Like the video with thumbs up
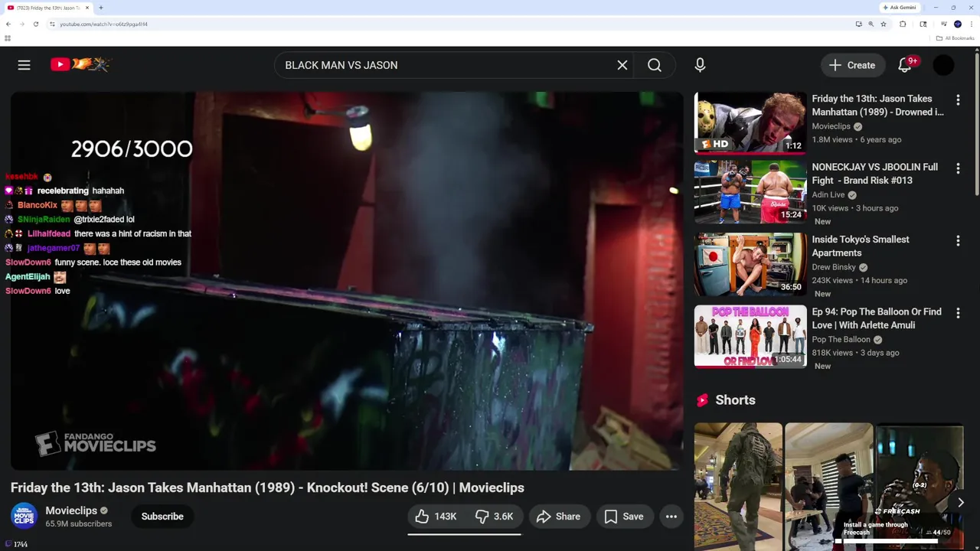The width and height of the screenshot is (980, 551). click(x=436, y=517)
